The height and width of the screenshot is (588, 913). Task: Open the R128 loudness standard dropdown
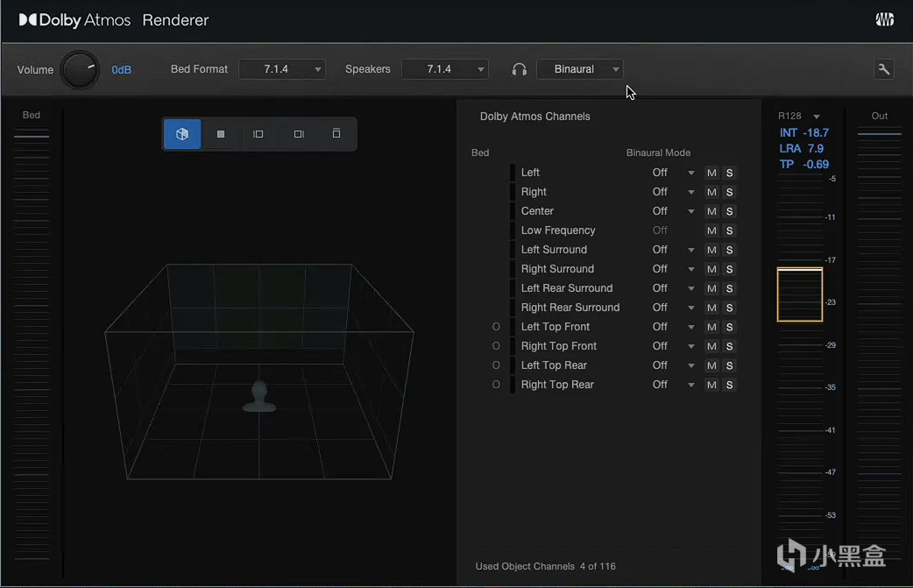pyautogui.click(x=799, y=116)
